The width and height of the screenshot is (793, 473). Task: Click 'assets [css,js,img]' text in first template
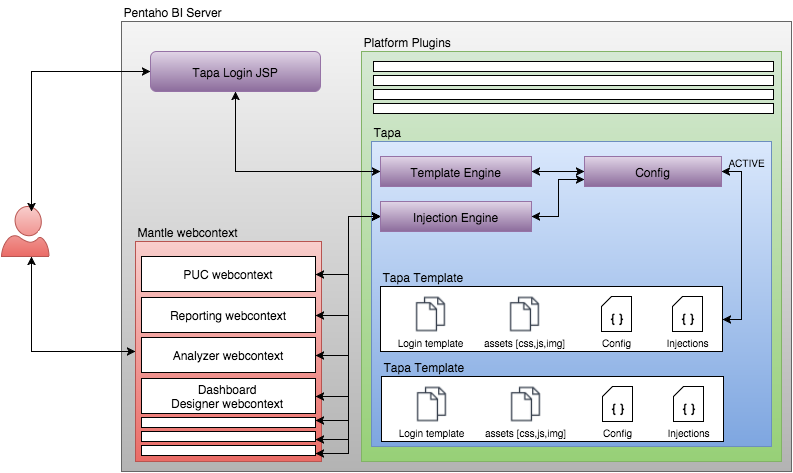[x=524, y=343]
